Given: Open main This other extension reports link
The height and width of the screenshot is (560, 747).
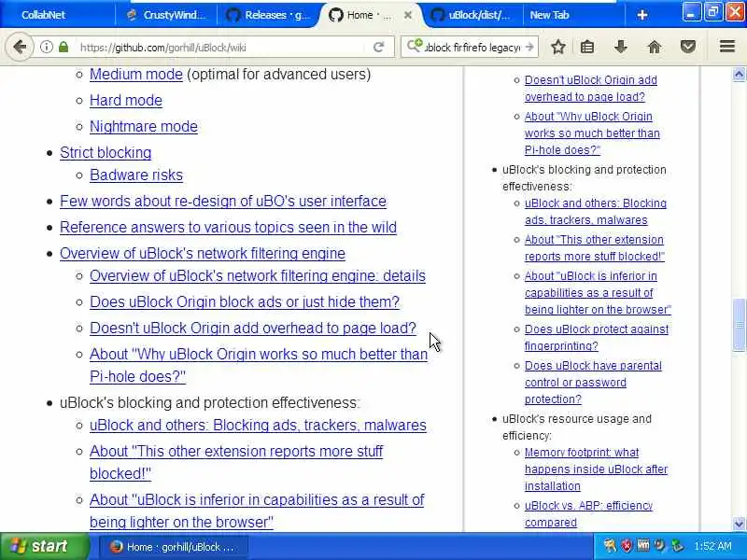Looking at the screenshot, I should pyautogui.click(x=236, y=462).
